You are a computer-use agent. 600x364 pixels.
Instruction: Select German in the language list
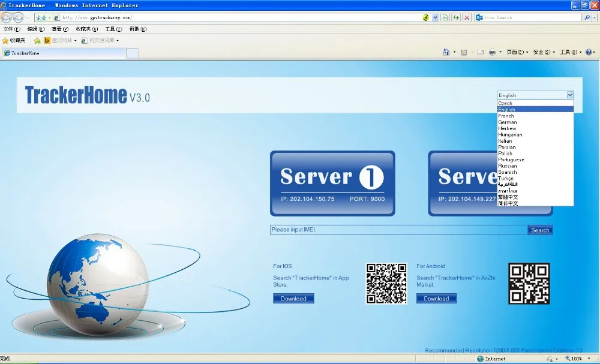click(x=535, y=122)
